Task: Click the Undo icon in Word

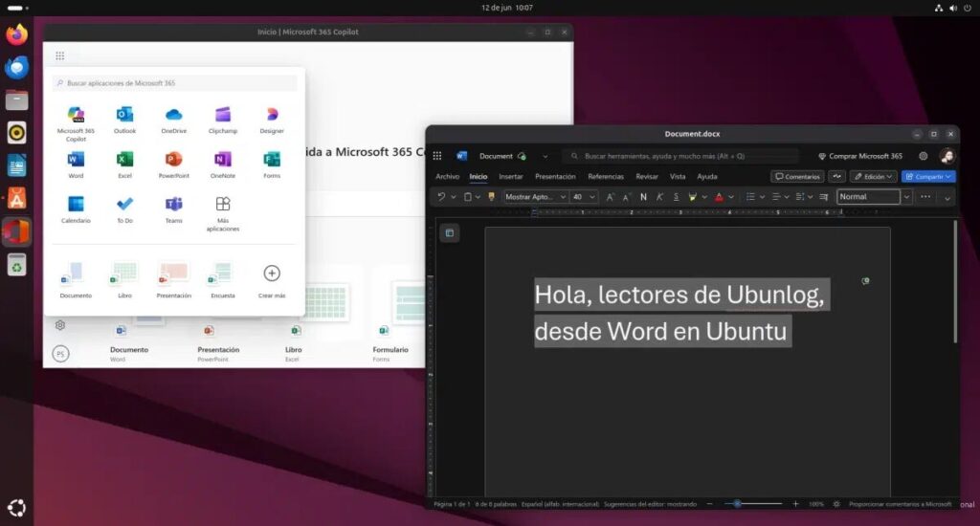Action: (x=441, y=197)
